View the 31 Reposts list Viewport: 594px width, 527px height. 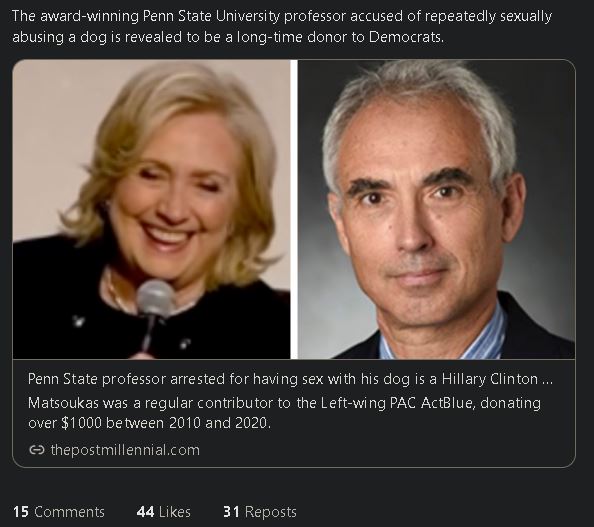click(260, 511)
